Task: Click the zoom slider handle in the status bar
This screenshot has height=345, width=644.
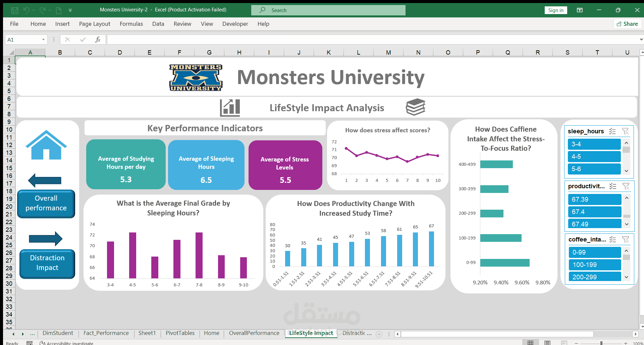Action: point(601,343)
